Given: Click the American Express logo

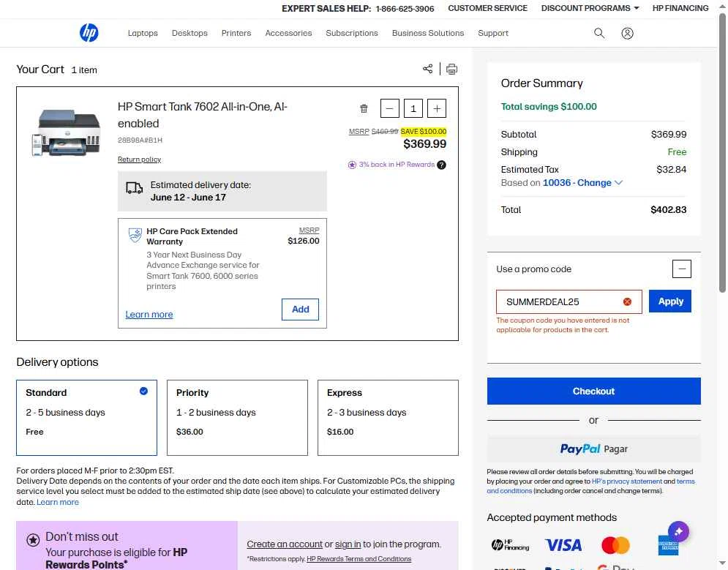Looking at the screenshot, I should [x=668, y=545].
